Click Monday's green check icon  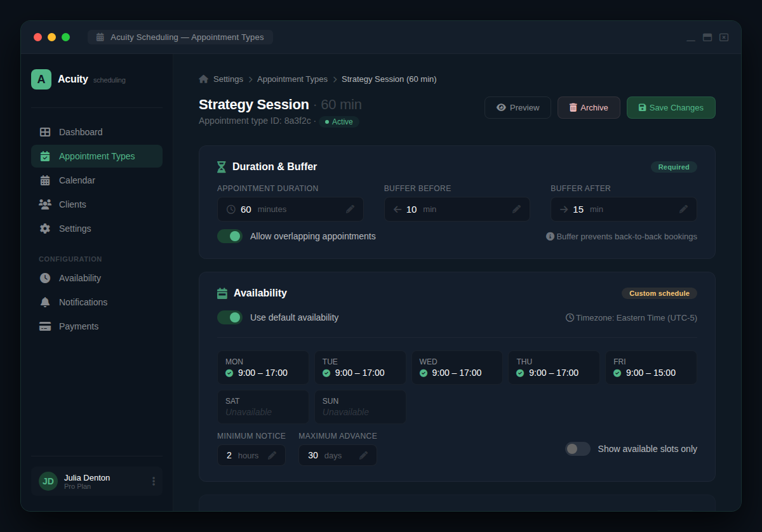pos(229,373)
